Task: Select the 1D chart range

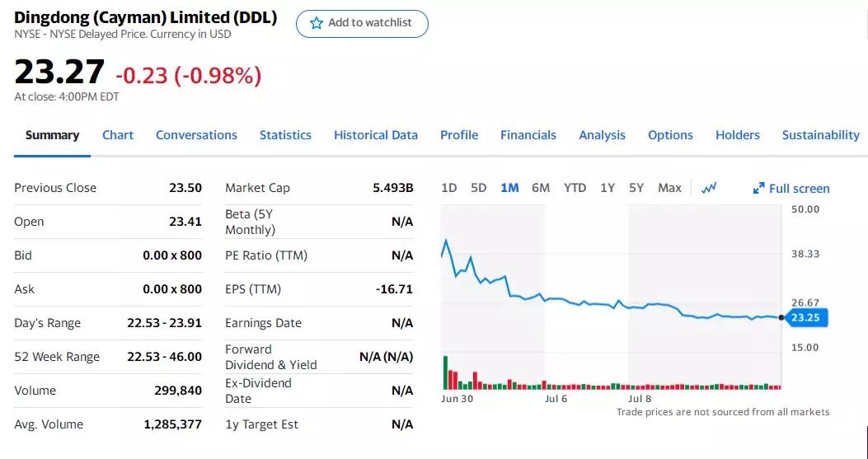Action: [x=449, y=188]
